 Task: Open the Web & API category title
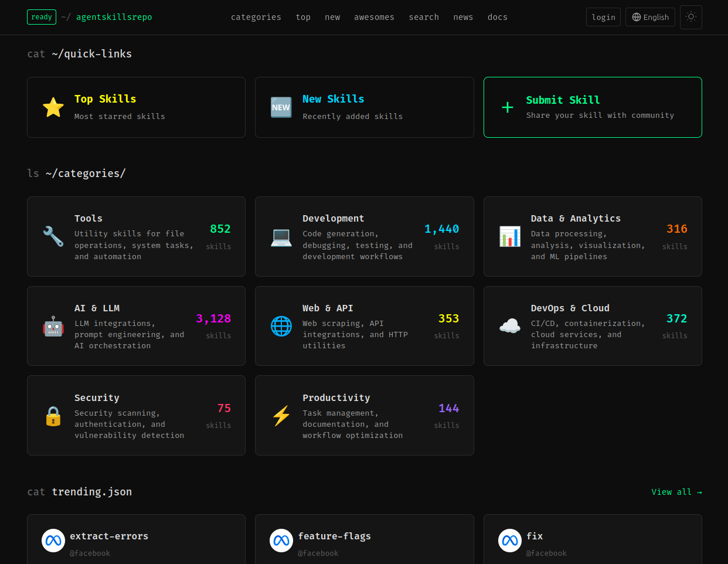[328, 308]
